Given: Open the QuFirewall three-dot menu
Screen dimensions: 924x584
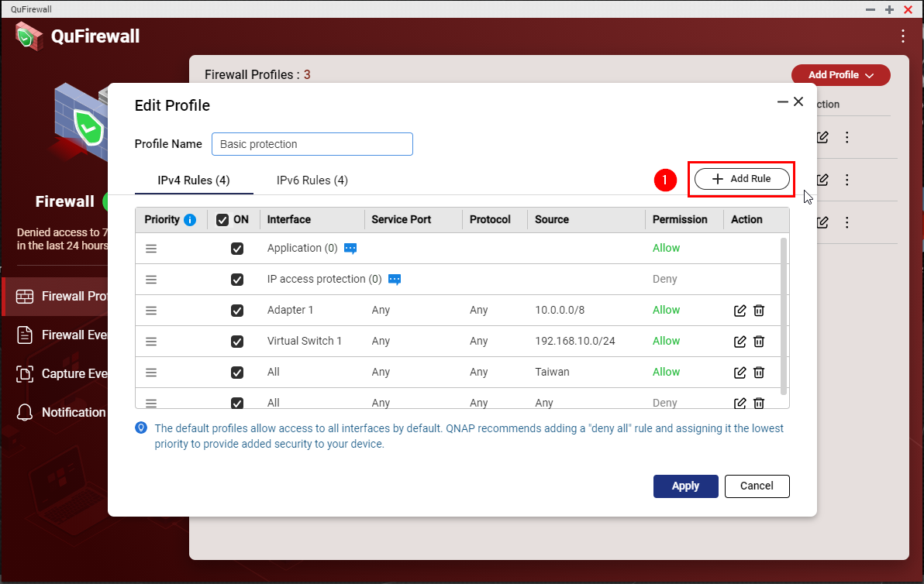Looking at the screenshot, I should point(902,36).
